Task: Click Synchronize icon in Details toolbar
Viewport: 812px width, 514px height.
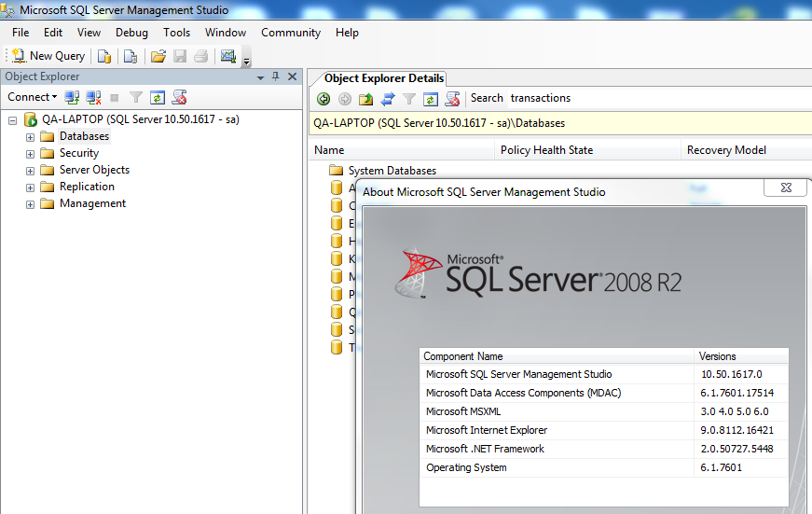Action: [x=387, y=98]
